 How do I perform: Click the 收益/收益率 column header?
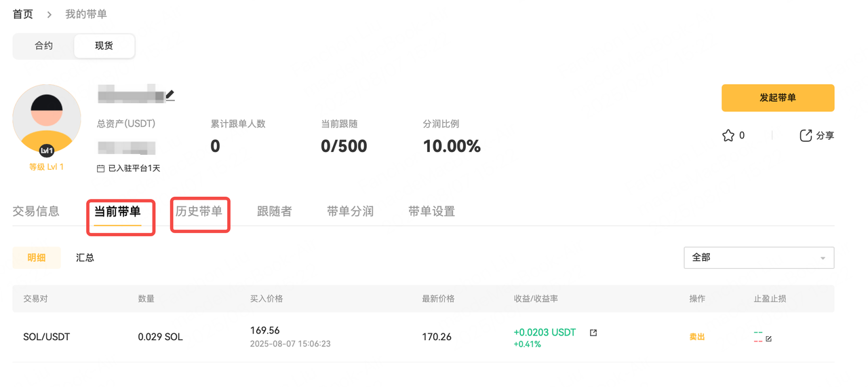pyautogui.click(x=536, y=299)
